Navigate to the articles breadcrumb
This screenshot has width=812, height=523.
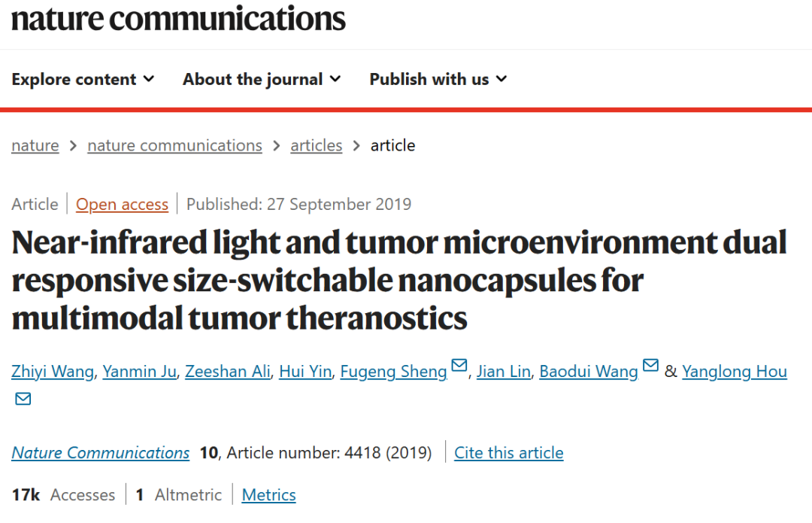pos(317,146)
